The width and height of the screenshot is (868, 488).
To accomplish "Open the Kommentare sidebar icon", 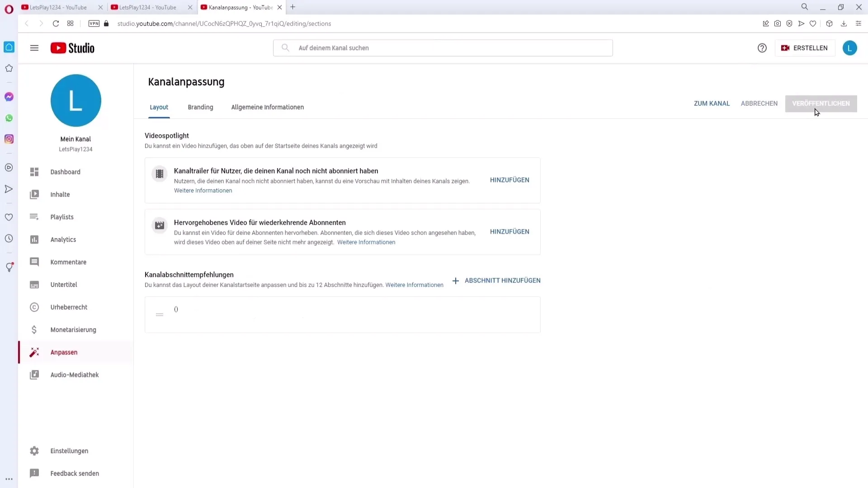I will click(34, 262).
